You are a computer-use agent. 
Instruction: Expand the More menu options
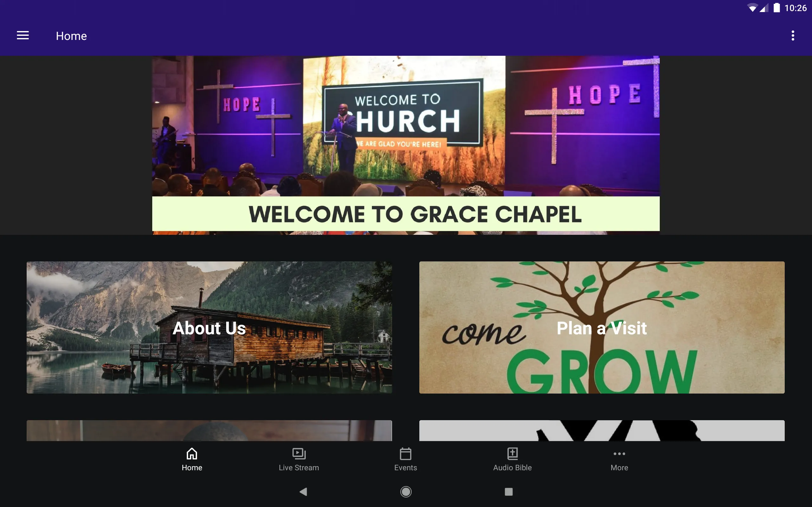click(x=619, y=459)
